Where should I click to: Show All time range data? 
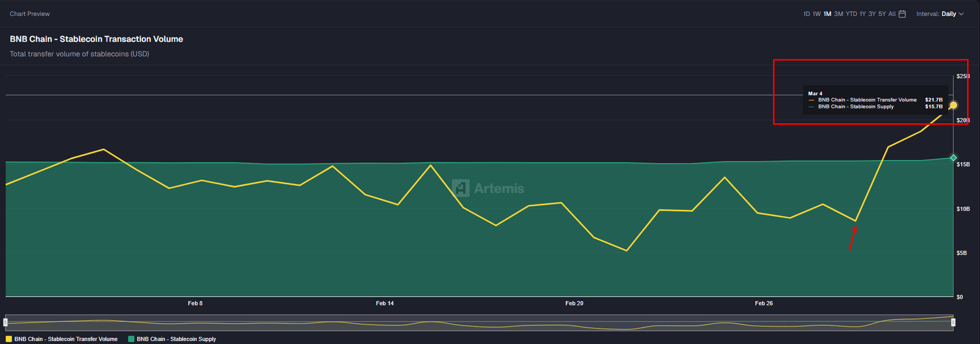(x=892, y=14)
